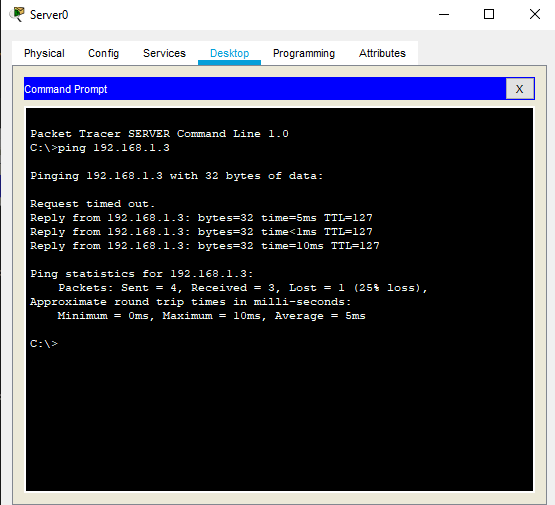Click the reply line with time=5ms
This screenshot has height=505, width=555.
201,218
